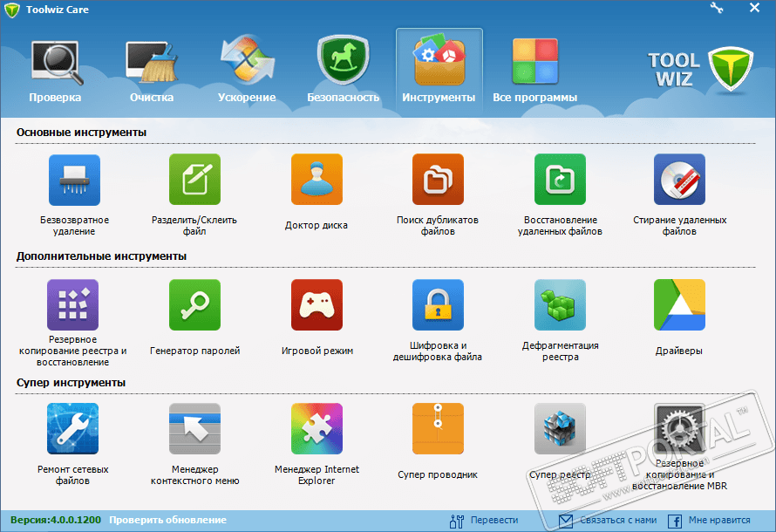Launch Супер проводник
The image size is (776, 532).
tap(438, 428)
